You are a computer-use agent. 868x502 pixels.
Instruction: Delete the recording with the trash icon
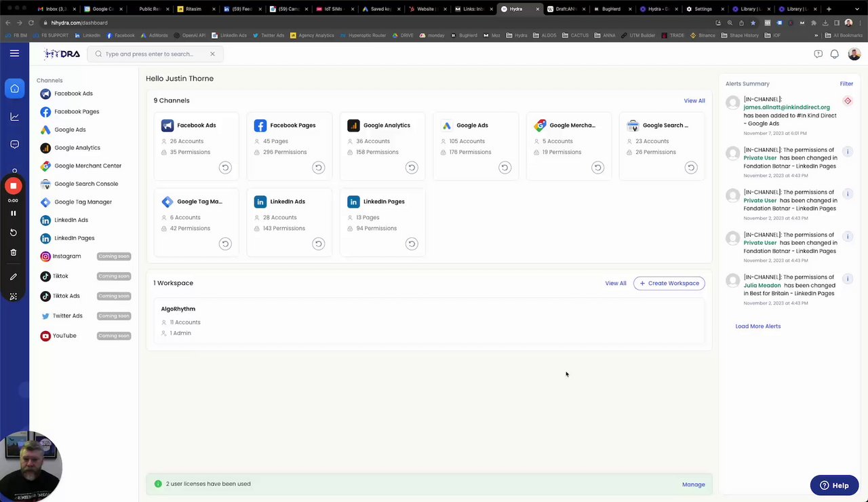(x=13, y=252)
